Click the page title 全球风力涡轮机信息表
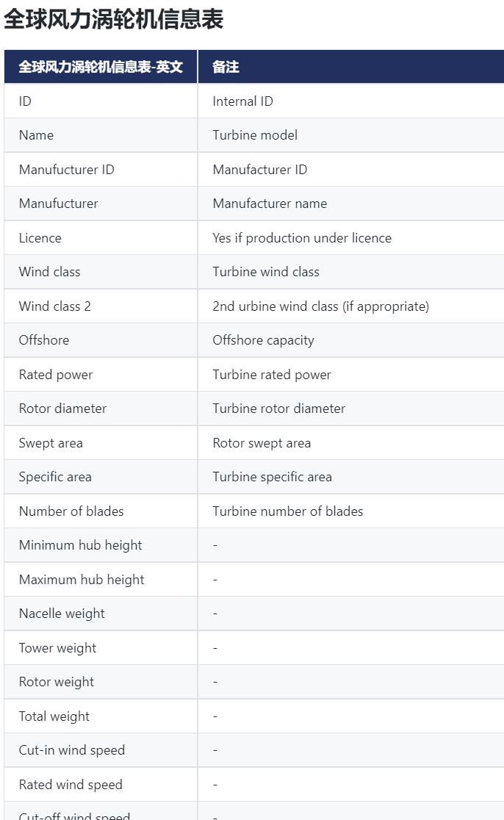 pos(114,19)
